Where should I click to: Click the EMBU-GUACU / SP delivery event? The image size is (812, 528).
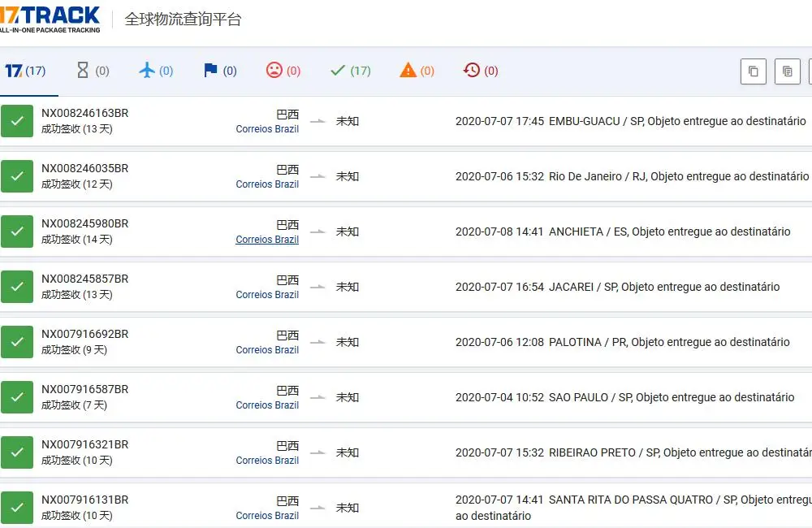[631, 121]
